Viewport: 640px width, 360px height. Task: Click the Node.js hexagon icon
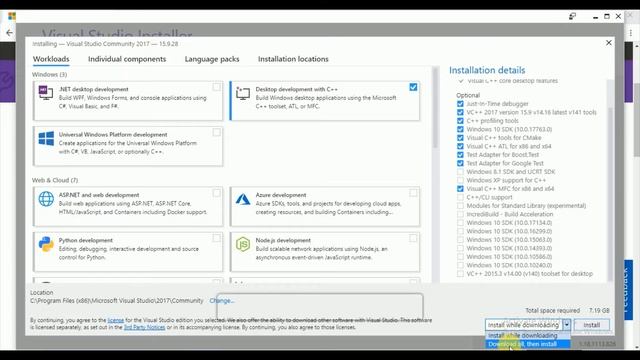coord(243,244)
